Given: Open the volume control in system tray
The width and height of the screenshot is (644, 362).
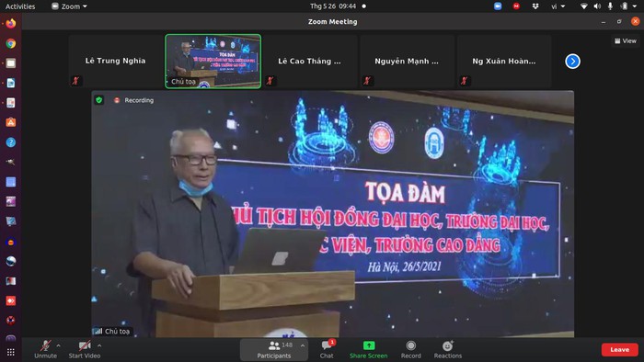Looking at the screenshot, I should click(597, 6).
